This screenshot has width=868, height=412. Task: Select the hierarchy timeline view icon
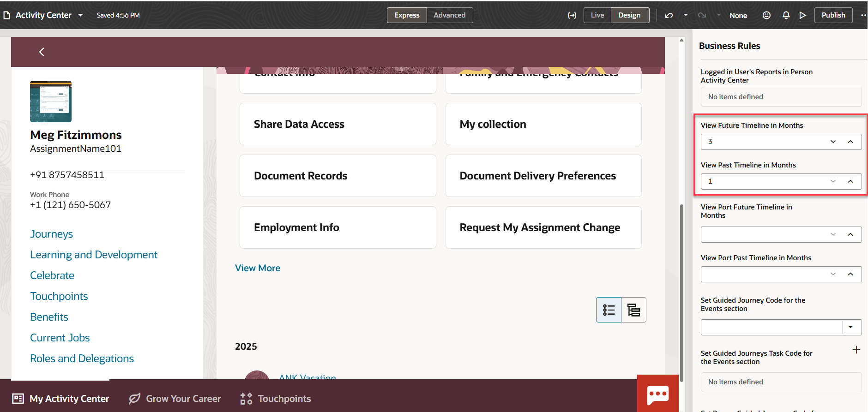(633, 310)
